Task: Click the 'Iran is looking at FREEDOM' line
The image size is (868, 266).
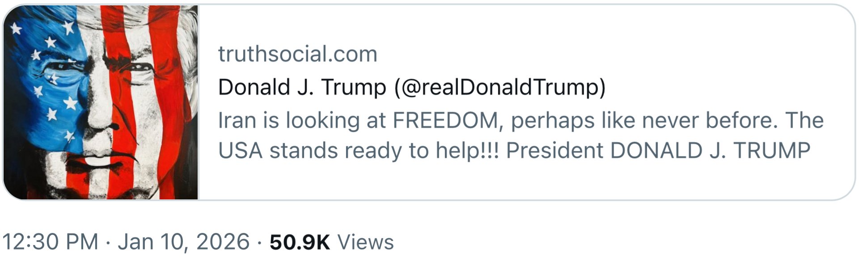Action: click(x=358, y=121)
